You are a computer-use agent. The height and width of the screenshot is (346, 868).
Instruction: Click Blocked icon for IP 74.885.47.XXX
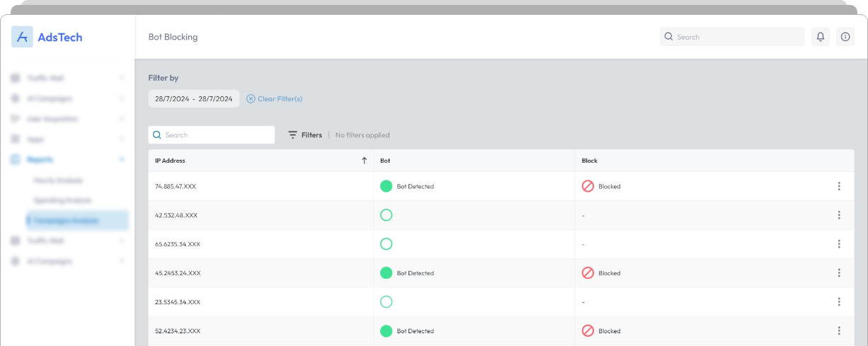pyautogui.click(x=588, y=186)
